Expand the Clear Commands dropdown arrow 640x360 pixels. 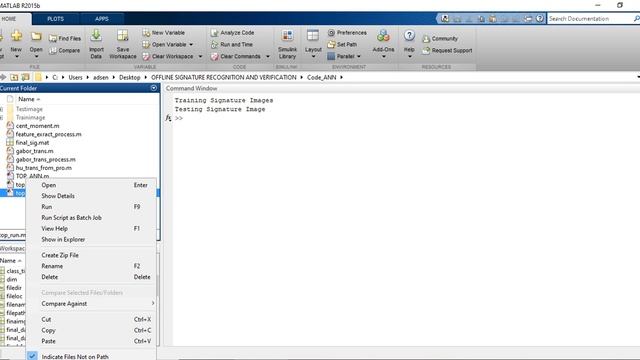(x=268, y=56)
